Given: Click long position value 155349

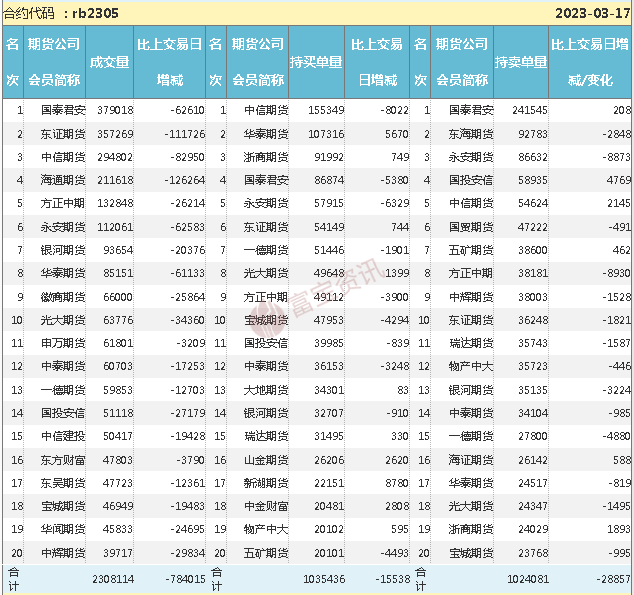Looking at the screenshot, I should tap(326, 110).
